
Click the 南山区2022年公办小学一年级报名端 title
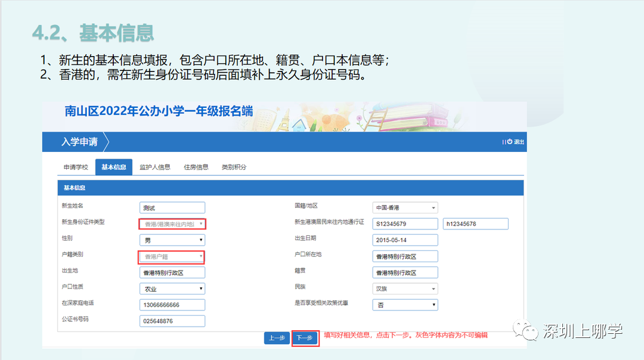[x=159, y=111]
